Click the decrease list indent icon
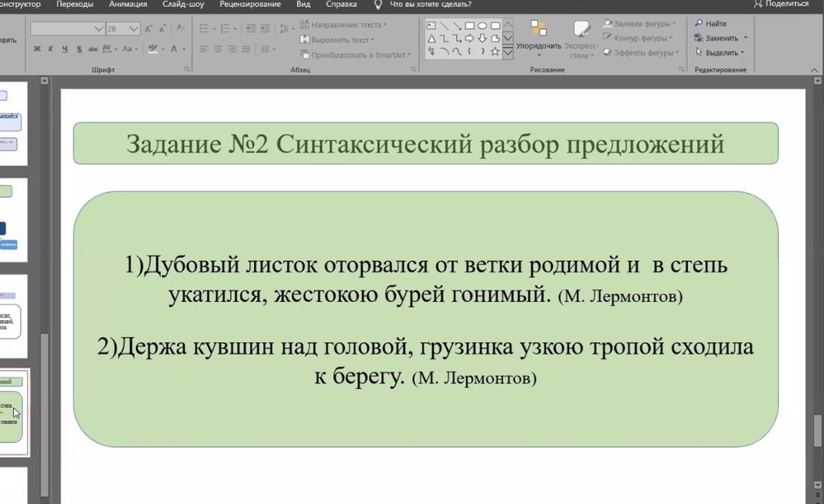Screen dimensions: 824x504 pos(251,29)
